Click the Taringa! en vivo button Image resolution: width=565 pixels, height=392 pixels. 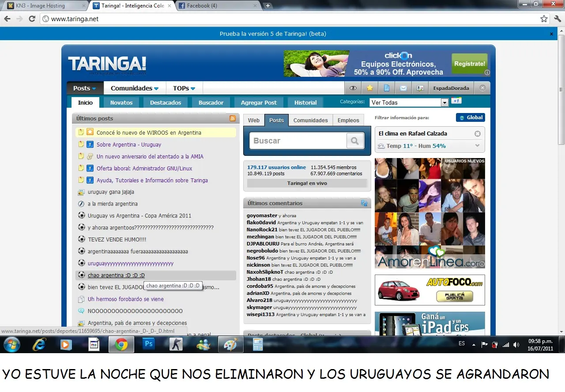pyautogui.click(x=307, y=183)
